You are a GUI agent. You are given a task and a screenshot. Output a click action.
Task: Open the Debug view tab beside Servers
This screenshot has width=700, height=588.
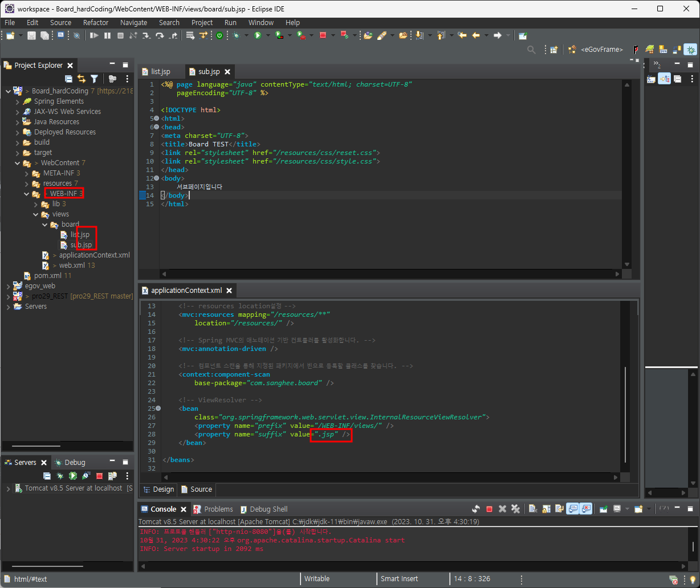coord(70,463)
